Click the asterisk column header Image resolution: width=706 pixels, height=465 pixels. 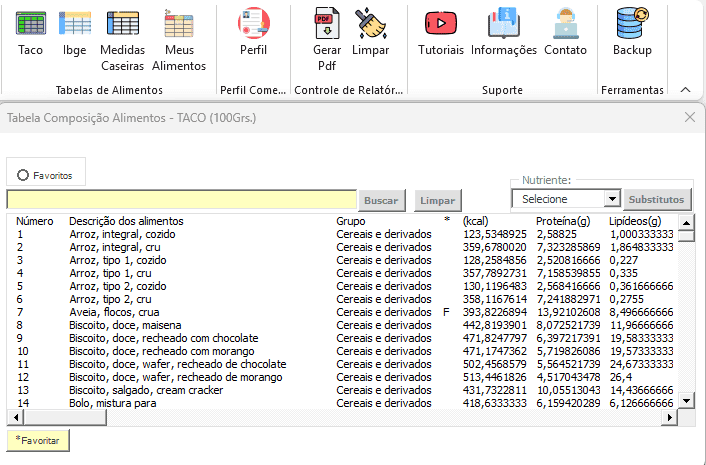pos(447,220)
